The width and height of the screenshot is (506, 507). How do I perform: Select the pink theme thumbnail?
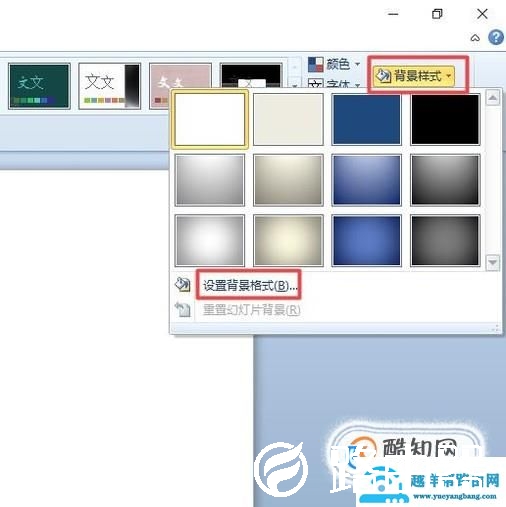(180, 86)
